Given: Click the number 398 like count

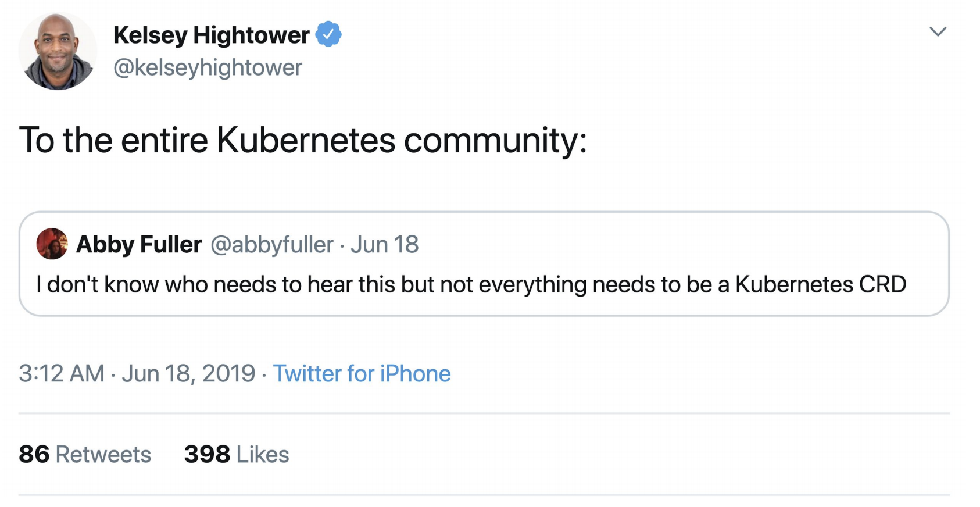Looking at the screenshot, I should click(207, 454).
